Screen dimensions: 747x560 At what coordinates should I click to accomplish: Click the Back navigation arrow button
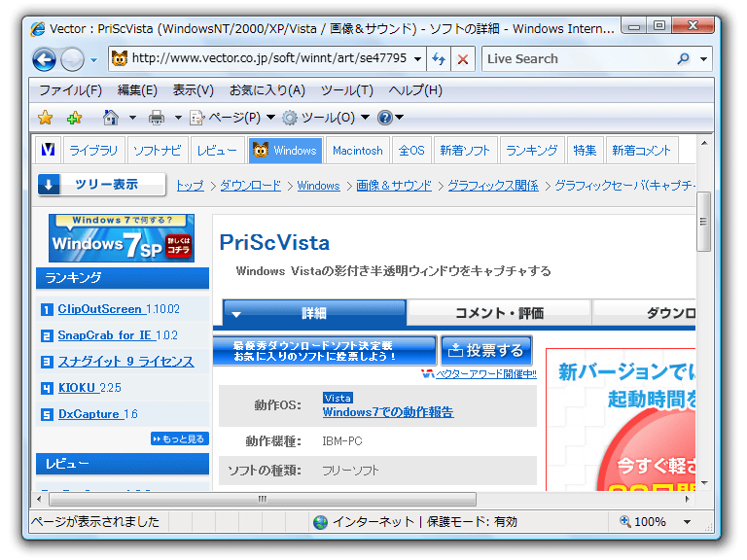(x=45, y=60)
